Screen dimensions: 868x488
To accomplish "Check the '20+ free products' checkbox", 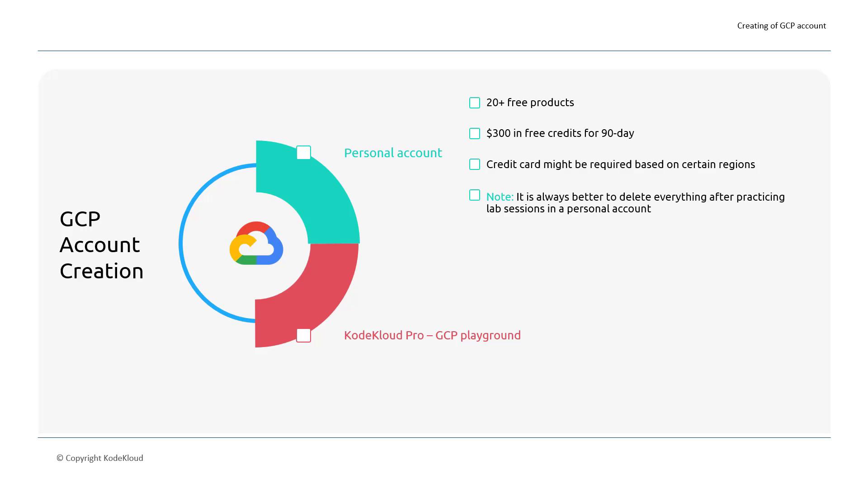I will click(x=475, y=103).
